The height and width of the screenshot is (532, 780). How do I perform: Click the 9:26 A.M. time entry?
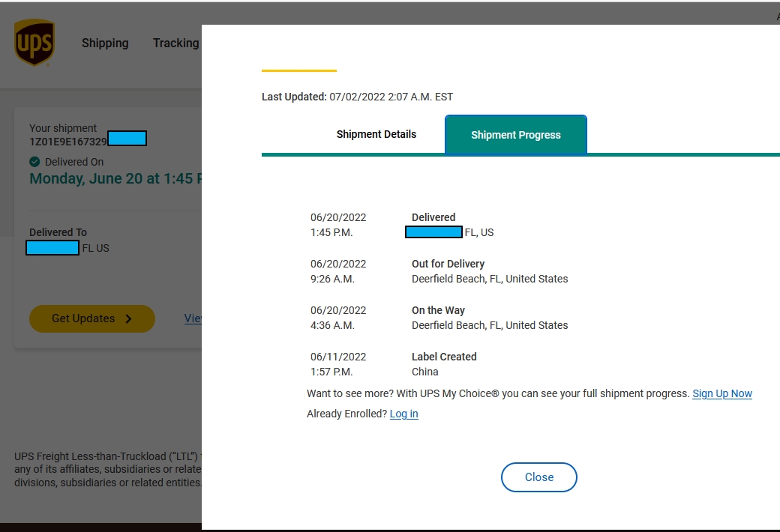click(332, 279)
